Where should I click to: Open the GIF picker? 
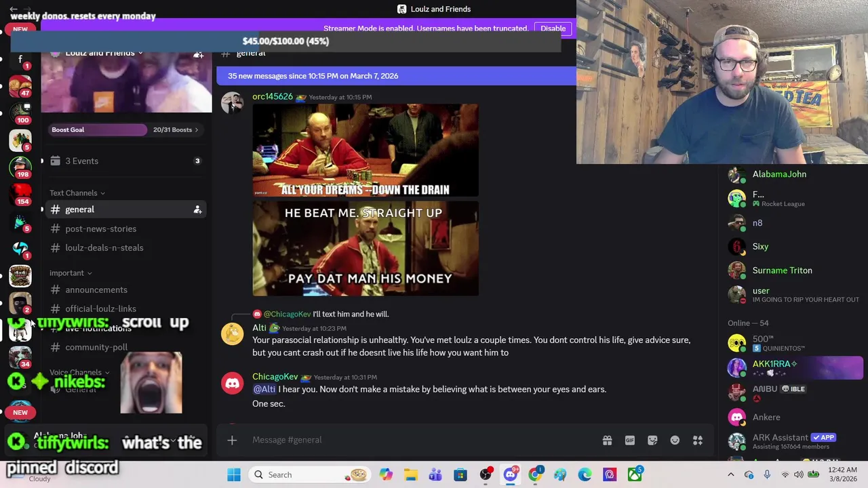630,441
